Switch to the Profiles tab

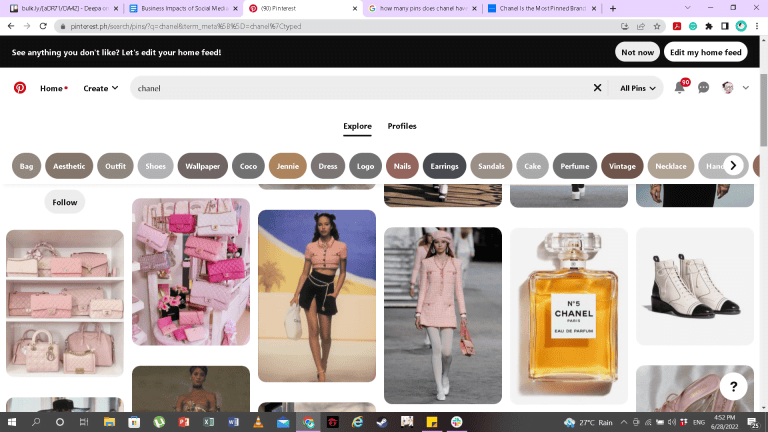click(402, 126)
